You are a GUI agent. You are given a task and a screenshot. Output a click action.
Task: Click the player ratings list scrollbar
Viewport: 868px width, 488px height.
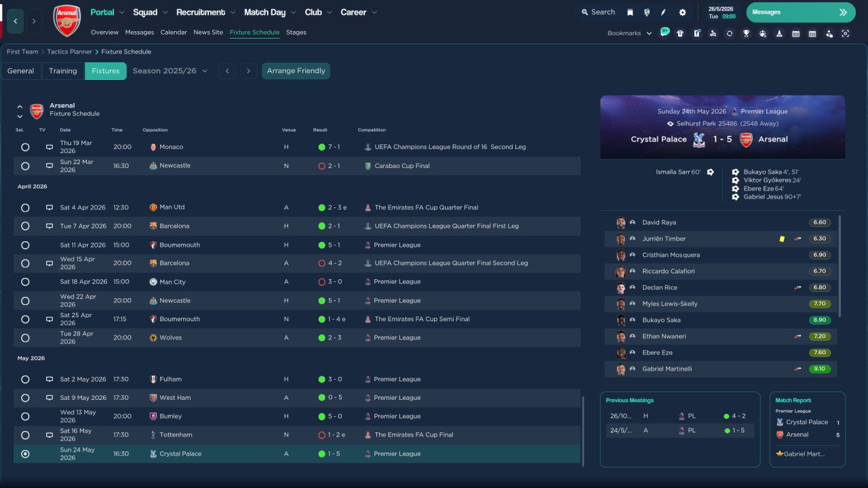pyautogui.click(x=840, y=266)
